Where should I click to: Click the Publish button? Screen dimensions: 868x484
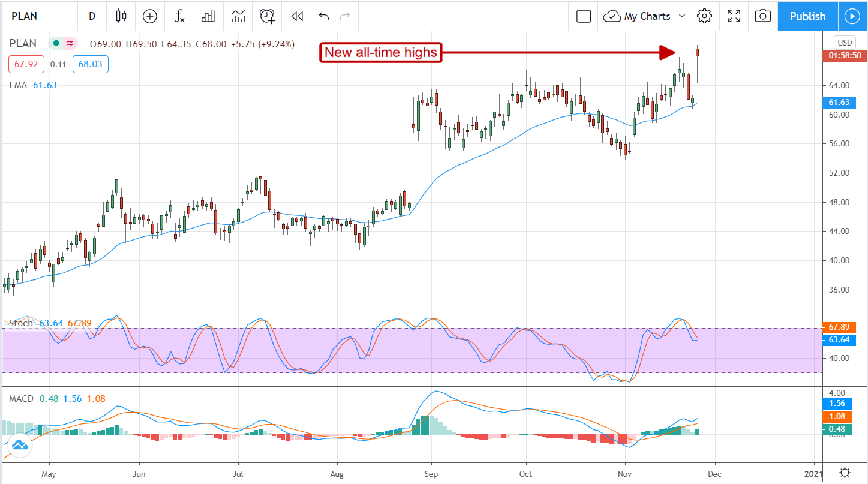[807, 16]
